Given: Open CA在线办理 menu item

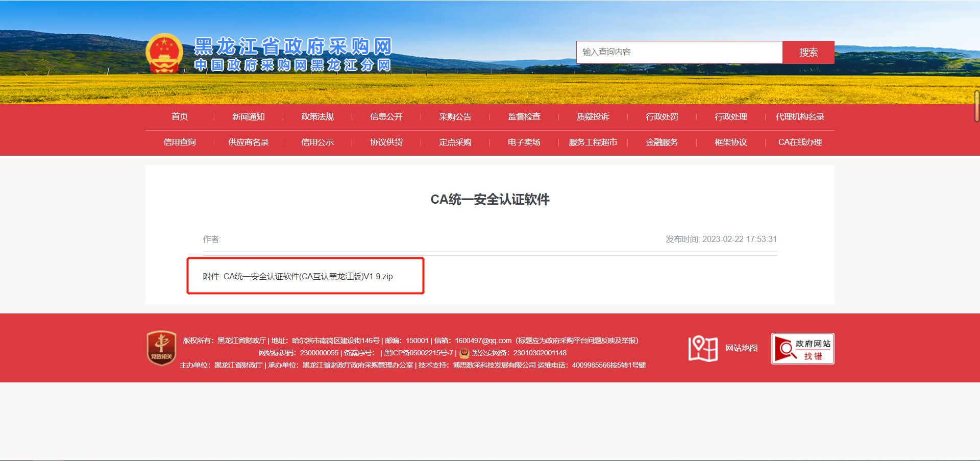Looking at the screenshot, I should (800, 142).
